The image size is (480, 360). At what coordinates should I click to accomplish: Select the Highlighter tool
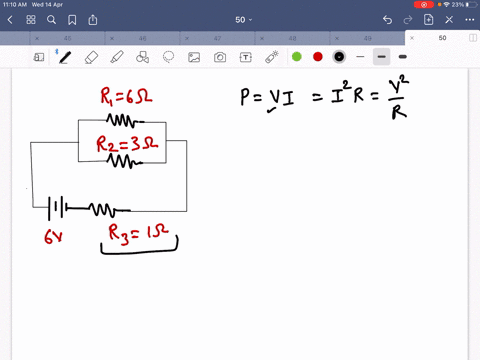pos(117,57)
